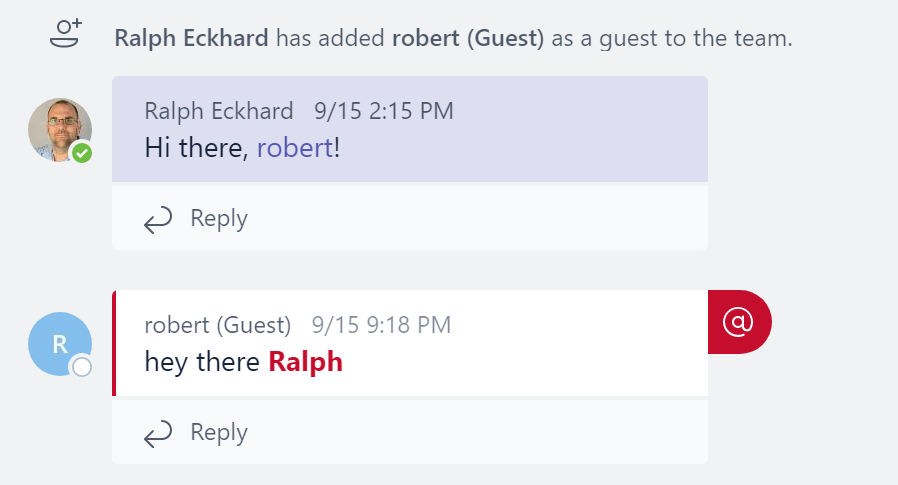Image resolution: width=898 pixels, height=485 pixels.
Task: Click reply arrow under Ralph's message
Action: coord(157,220)
